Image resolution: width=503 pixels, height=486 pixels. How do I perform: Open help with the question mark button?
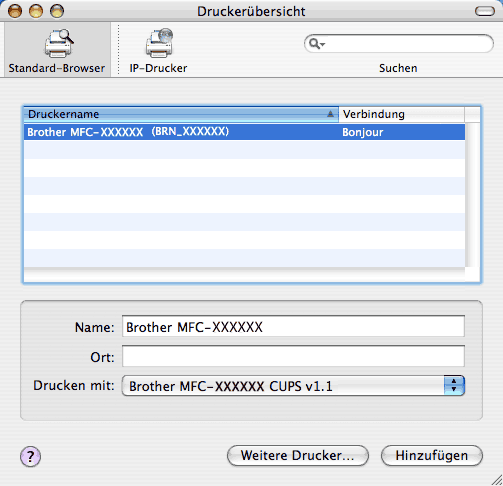click(30, 456)
